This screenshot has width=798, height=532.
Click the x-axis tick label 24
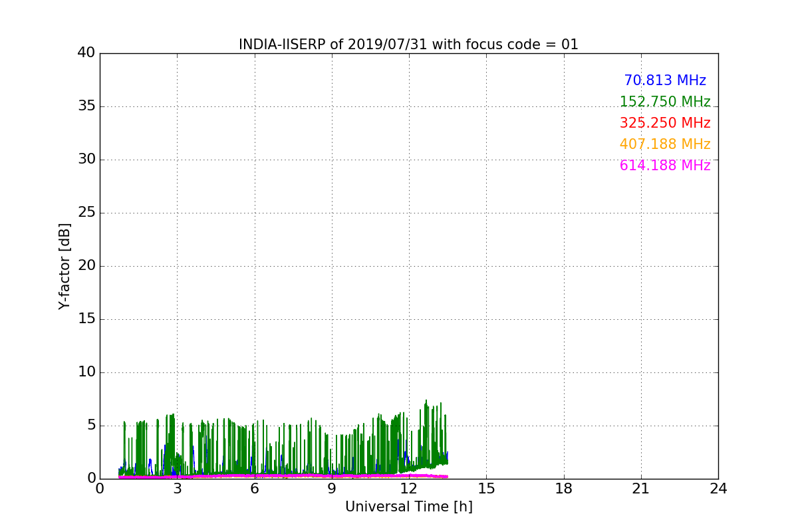[x=718, y=489]
